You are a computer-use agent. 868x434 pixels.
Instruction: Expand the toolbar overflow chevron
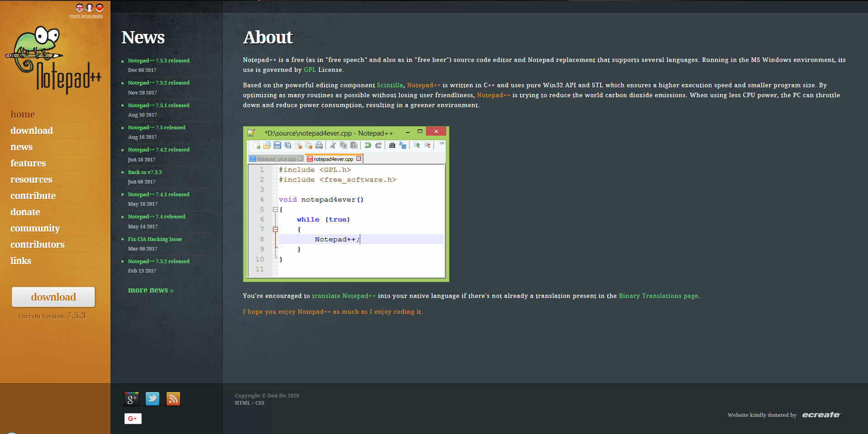tap(442, 143)
